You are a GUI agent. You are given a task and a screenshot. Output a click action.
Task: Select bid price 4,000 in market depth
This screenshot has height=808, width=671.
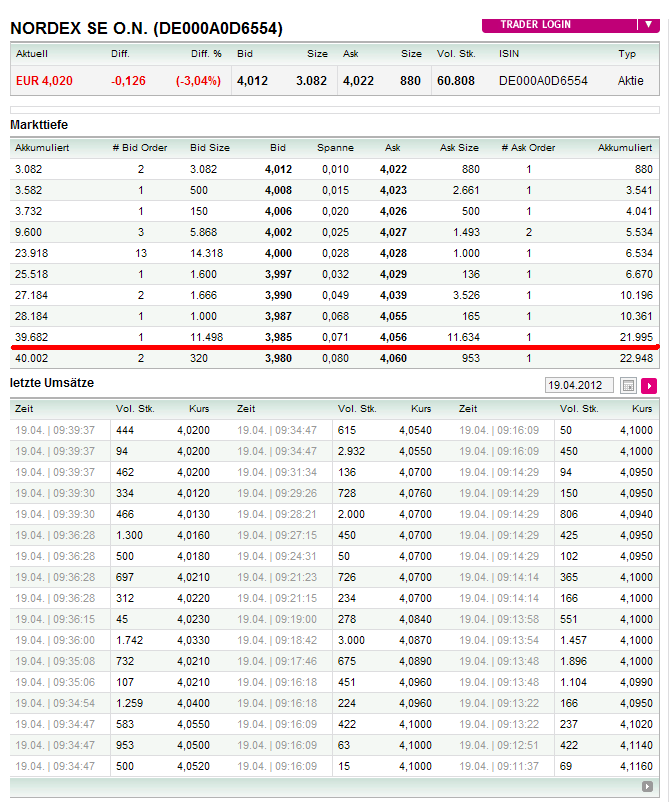point(278,254)
